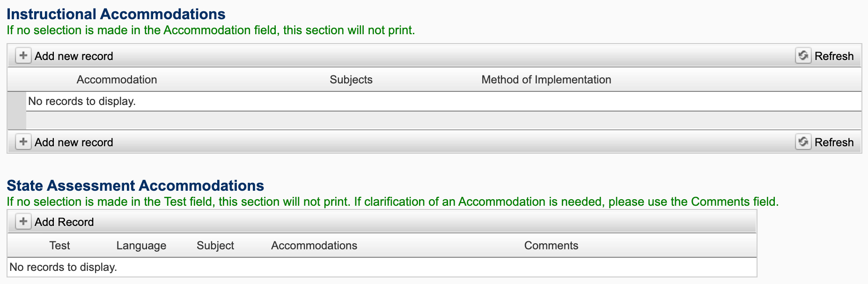Click the plus icon above the Accommodation column header
The width and height of the screenshot is (868, 284).
pos(23,56)
